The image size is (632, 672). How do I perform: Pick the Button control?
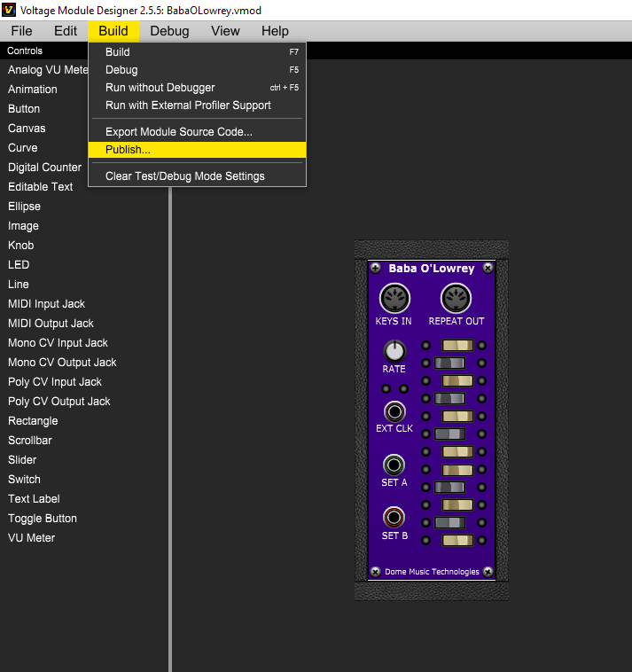click(x=24, y=109)
